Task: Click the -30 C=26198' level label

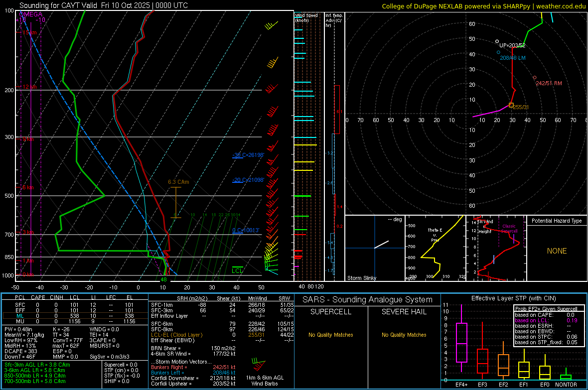Action: [x=248, y=155]
